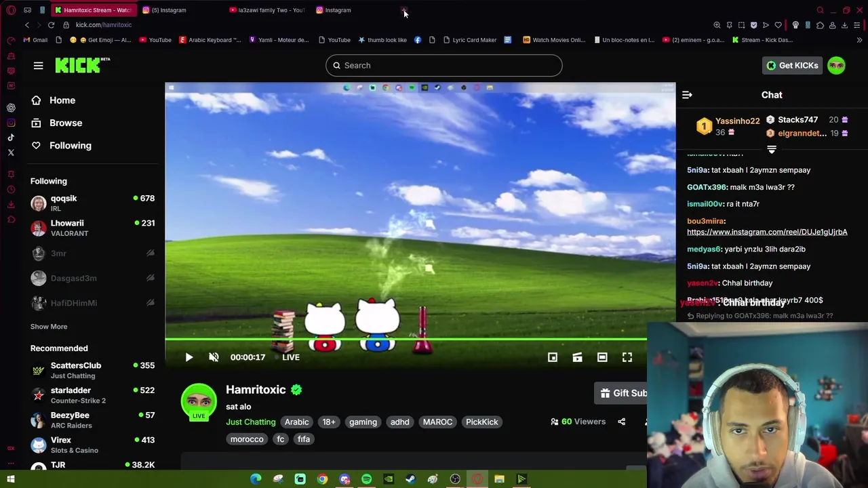The width and height of the screenshot is (868, 488).
Task: Select the fifa tag
Action: click(x=304, y=439)
